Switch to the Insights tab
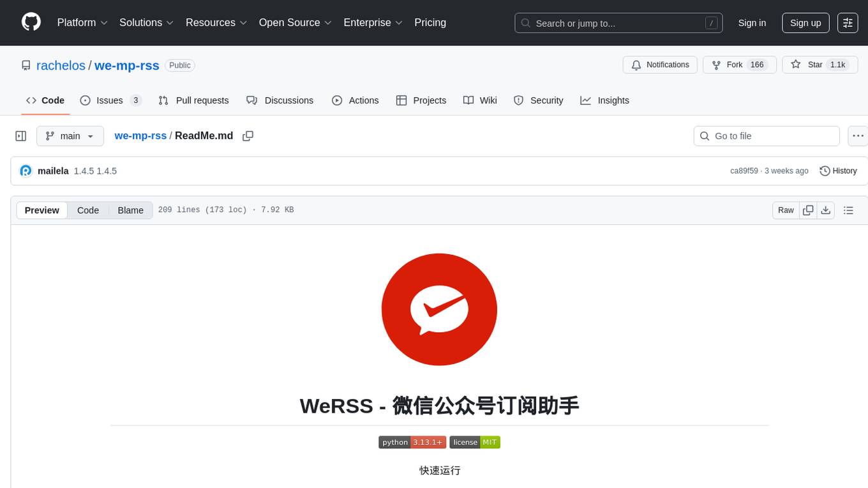The height and width of the screenshot is (488, 868). (604, 100)
